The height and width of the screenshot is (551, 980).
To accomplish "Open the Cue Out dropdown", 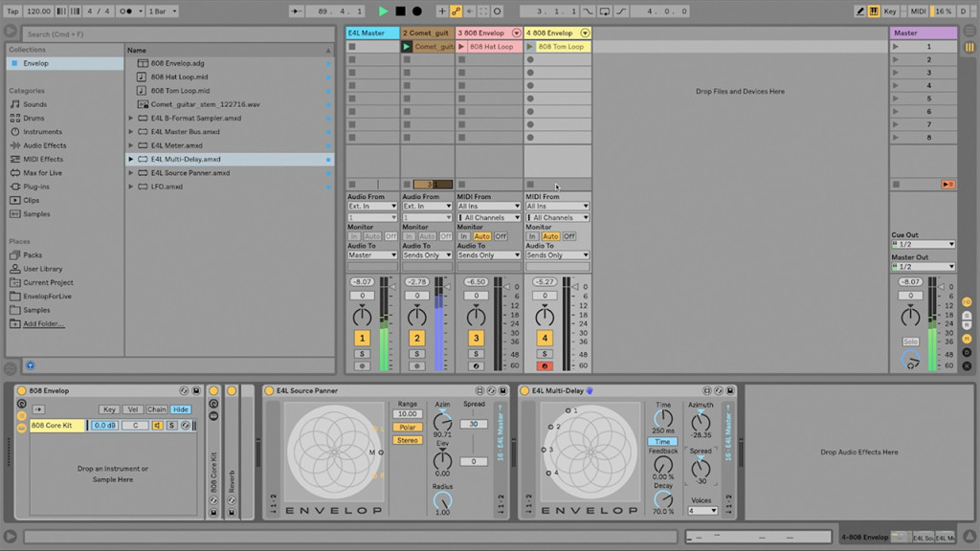I will pyautogui.click(x=923, y=244).
